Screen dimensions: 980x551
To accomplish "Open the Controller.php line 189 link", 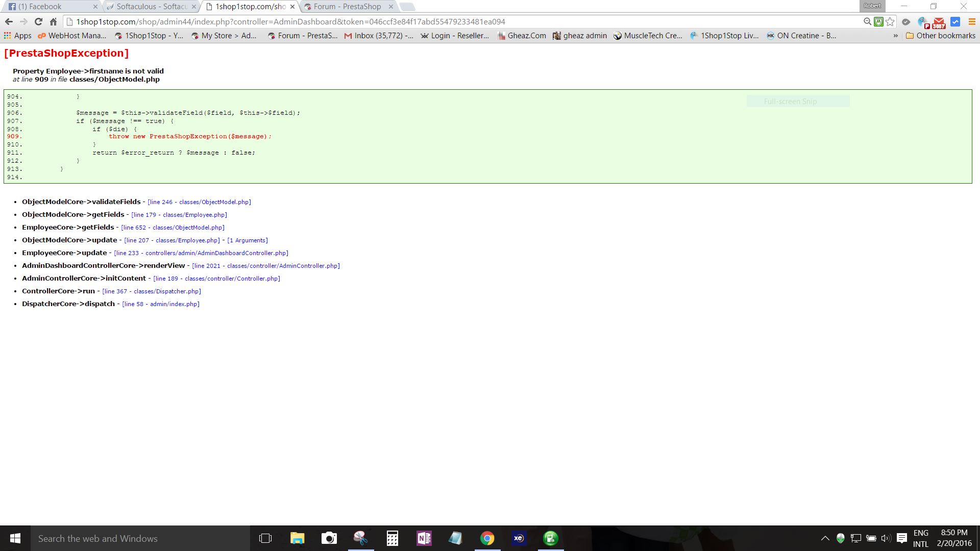I will (x=216, y=279).
